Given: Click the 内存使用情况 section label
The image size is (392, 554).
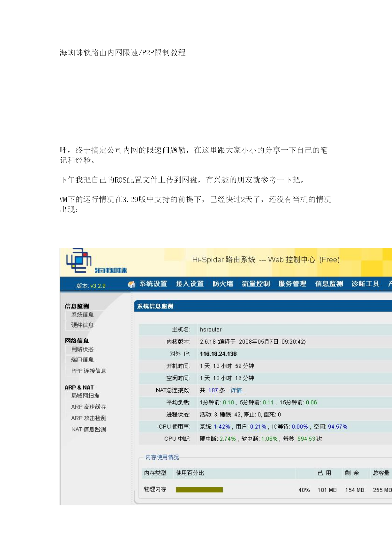Looking at the screenshot, I should click(162, 457).
